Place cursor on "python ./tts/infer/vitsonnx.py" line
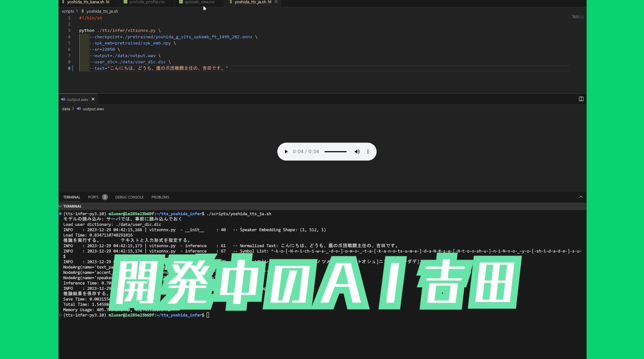Image resolution: width=644 pixels, height=359 pixels. tap(120, 30)
